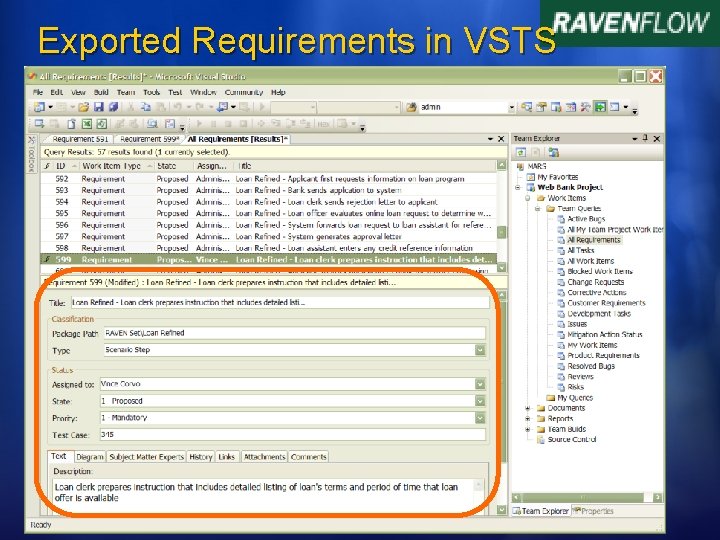The width and height of the screenshot is (720, 540).
Task: Select requirement row 595 in results
Action: (269, 214)
